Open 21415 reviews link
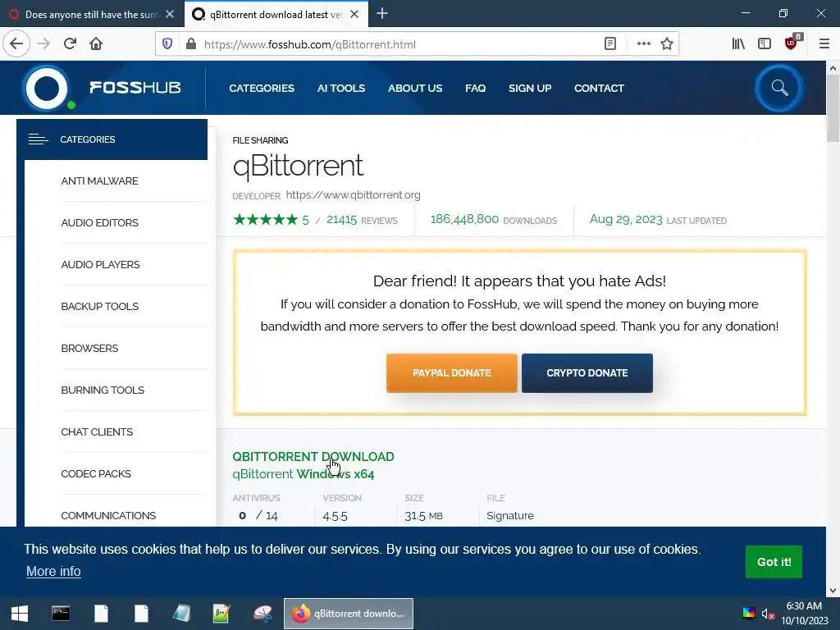Image resolution: width=840 pixels, height=630 pixels. [362, 220]
